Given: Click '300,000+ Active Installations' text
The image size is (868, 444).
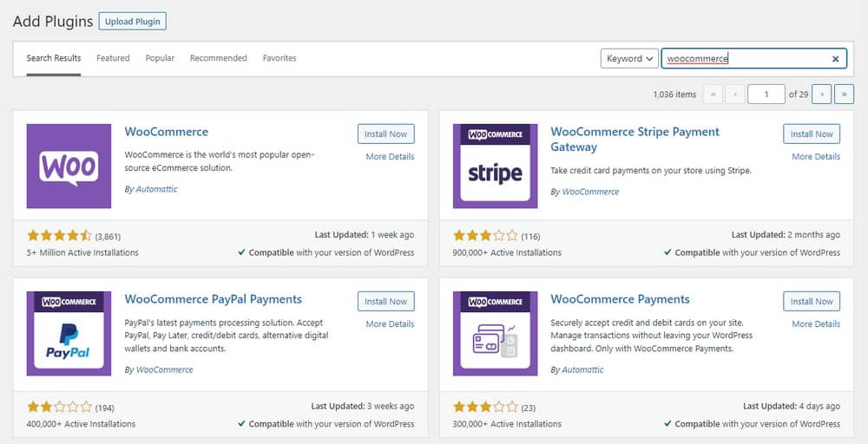Looking at the screenshot, I should click(x=507, y=424).
